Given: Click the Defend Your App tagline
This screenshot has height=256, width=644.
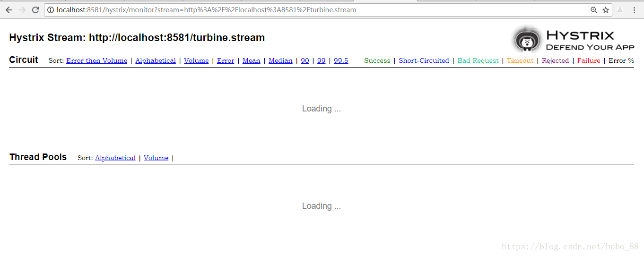Looking at the screenshot, I should click(590, 47).
